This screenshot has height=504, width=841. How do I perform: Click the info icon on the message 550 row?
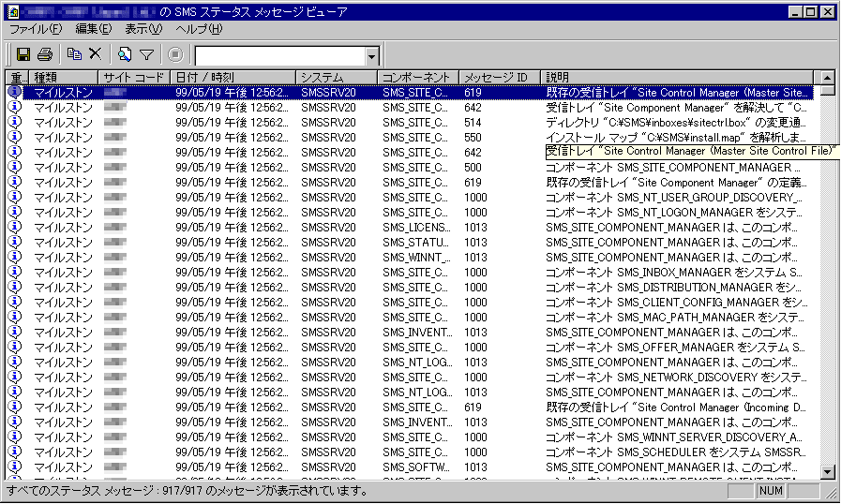[15, 137]
